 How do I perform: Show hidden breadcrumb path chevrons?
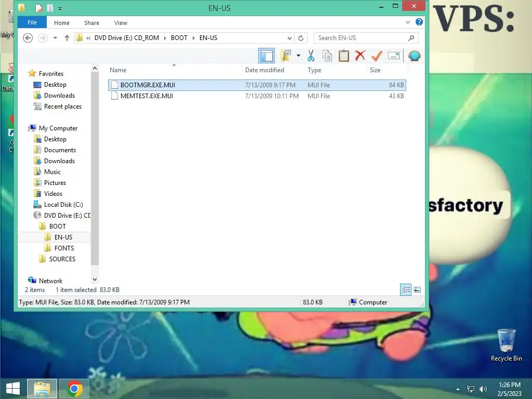point(88,38)
